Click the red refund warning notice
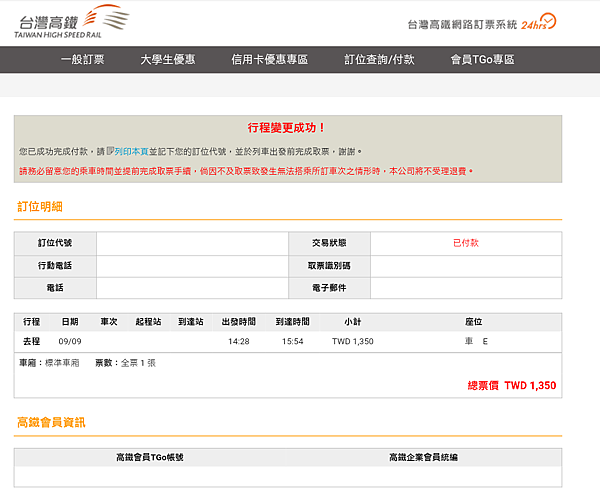Viewport: 600px width, 489px height. tap(246, 171)
